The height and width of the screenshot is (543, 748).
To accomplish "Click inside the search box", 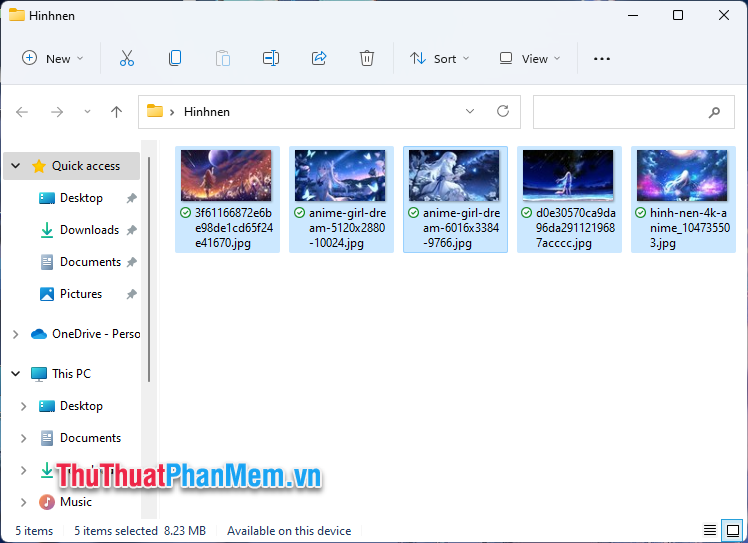I will pos(634,112).
